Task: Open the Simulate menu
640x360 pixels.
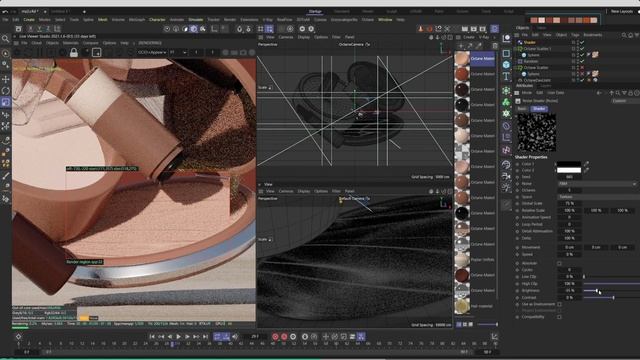Action: pyautogui.click(x=196, y=20)
